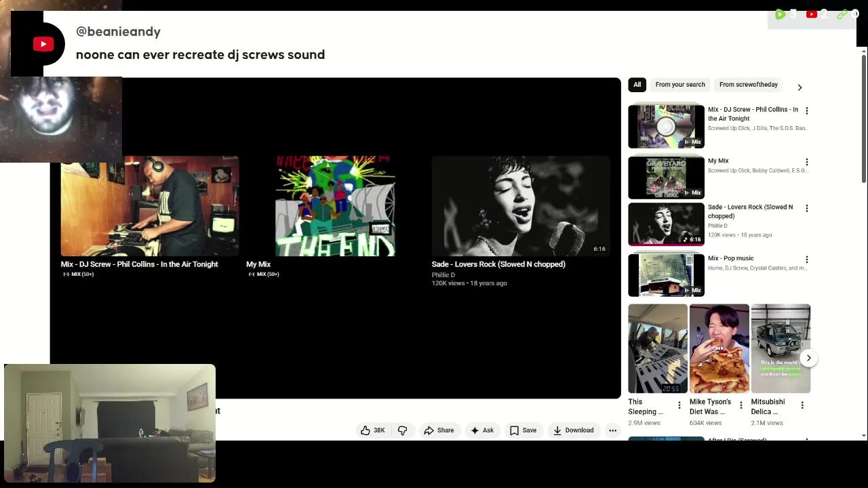Open options for Mike Tyson's Diet short
Image resolution: width=868 pixels, height=488 pixels.
click(x=741, y=405)
